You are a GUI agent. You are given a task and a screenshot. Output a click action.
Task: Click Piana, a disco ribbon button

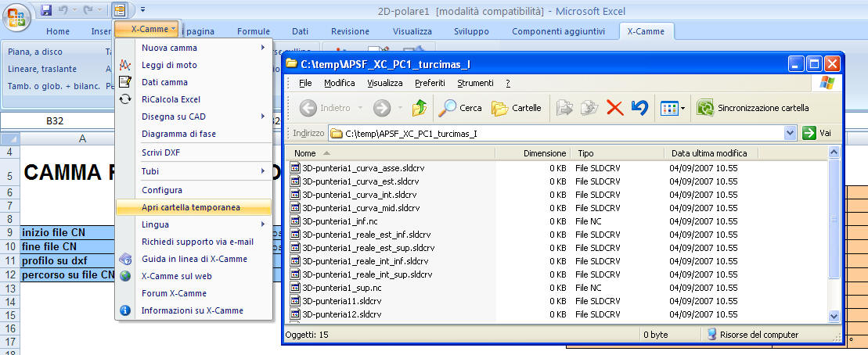(35, 52)
